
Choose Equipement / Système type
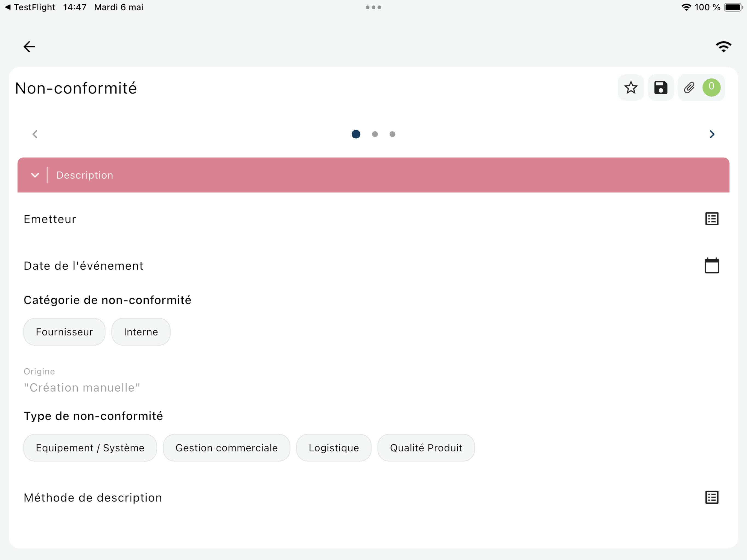[x=90, y=448]
